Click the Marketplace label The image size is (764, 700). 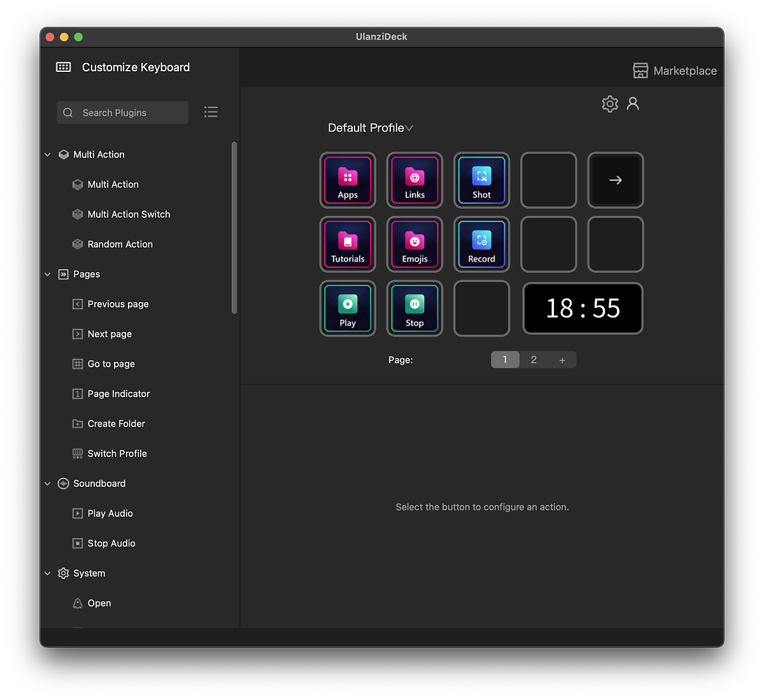685,71
